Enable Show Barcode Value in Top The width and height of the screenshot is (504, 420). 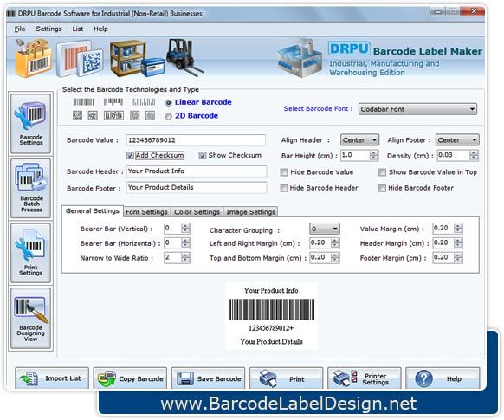pyautogui.click(x=382, y=172)
